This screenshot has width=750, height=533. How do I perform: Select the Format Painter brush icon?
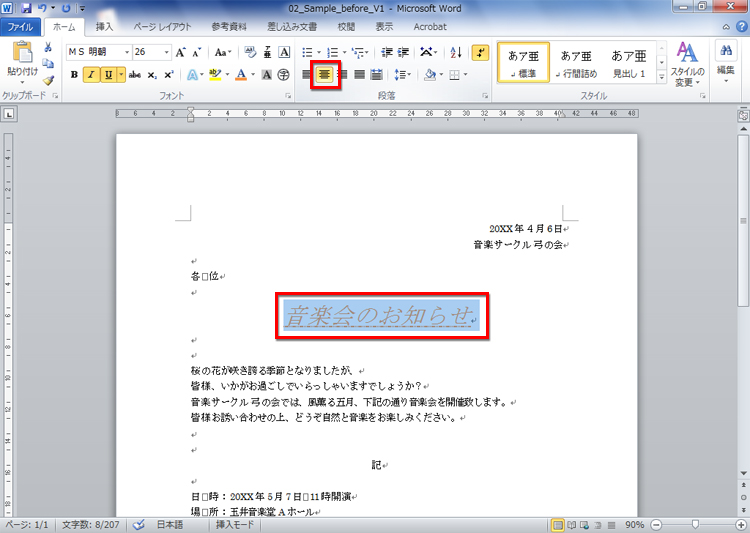point(48,80)
